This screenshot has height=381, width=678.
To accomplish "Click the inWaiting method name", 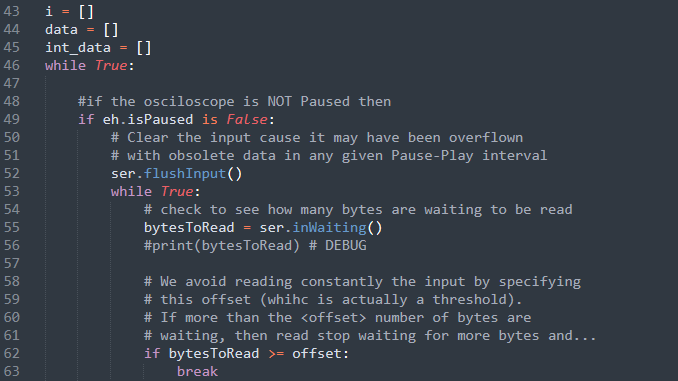I will [x=329, y=227].
